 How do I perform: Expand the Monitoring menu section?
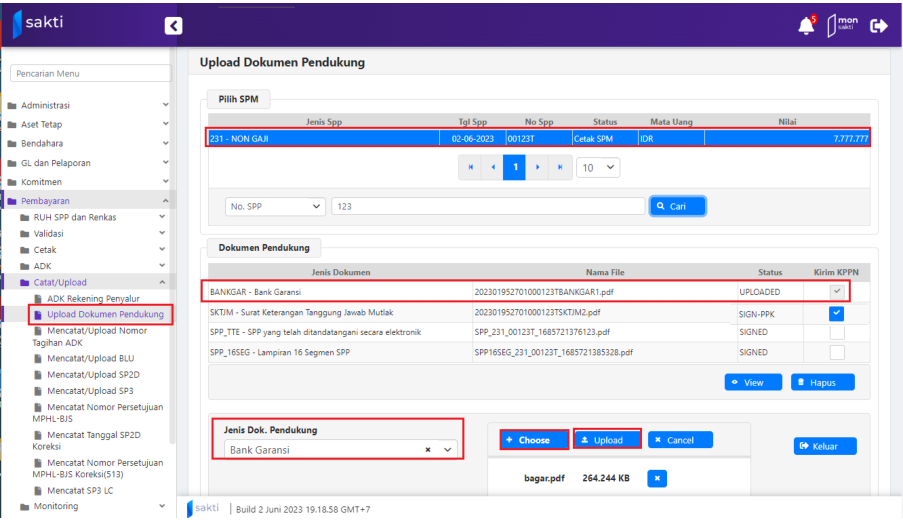coord(87,506)
